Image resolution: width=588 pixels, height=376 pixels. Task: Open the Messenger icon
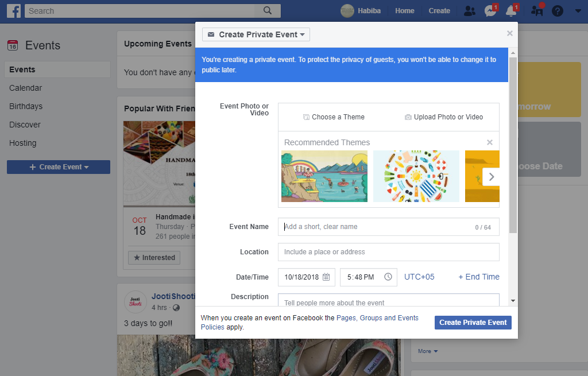(x=490, y=10)
